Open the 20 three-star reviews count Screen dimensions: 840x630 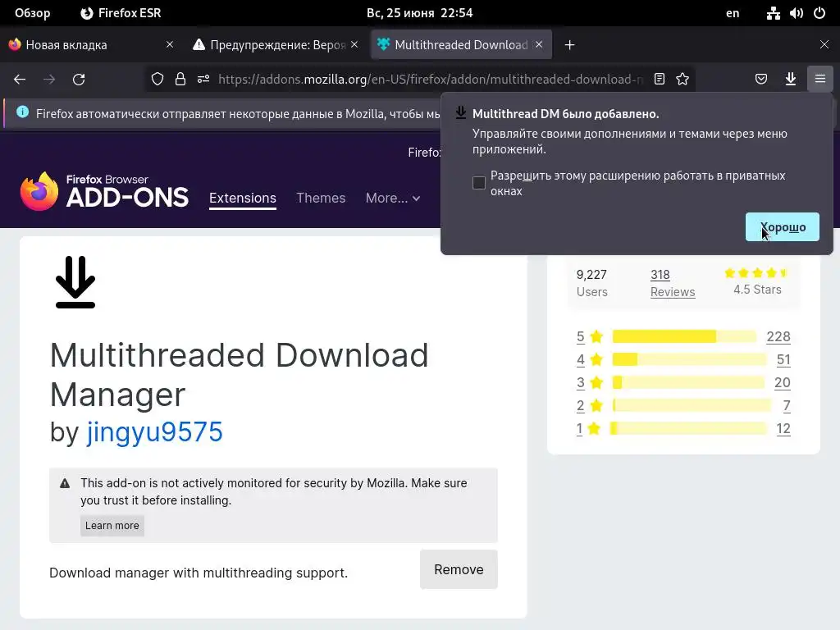coord(782,382)
